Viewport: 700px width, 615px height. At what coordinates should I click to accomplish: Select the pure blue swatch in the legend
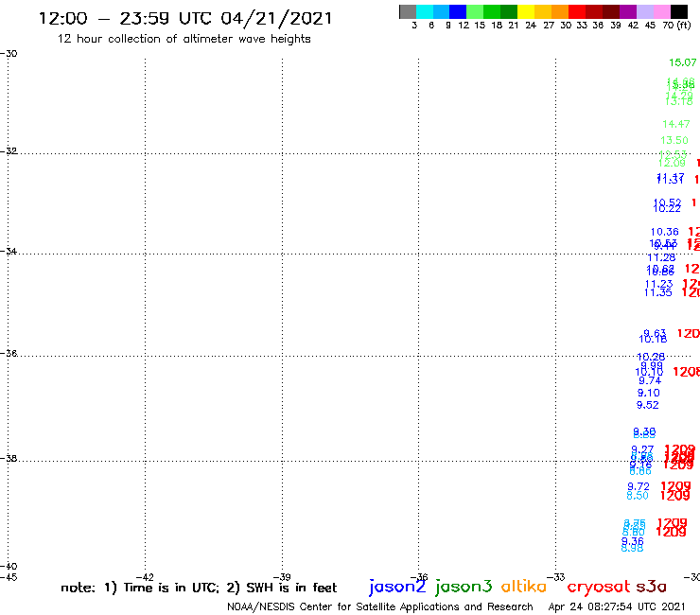point(458,11)
